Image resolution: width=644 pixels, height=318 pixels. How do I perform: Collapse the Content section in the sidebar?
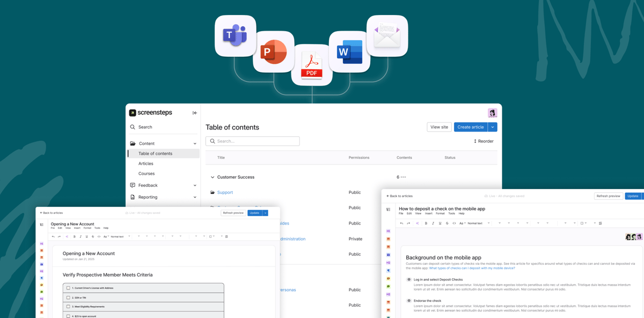pos(195,143)
